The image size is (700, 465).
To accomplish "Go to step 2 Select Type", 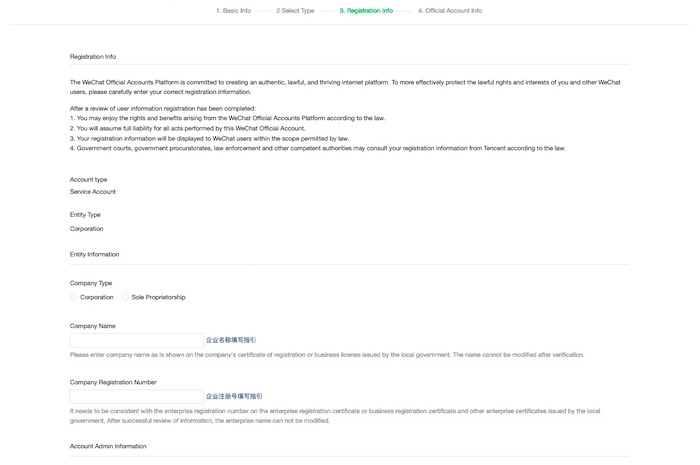I will (x=295, y=11).
